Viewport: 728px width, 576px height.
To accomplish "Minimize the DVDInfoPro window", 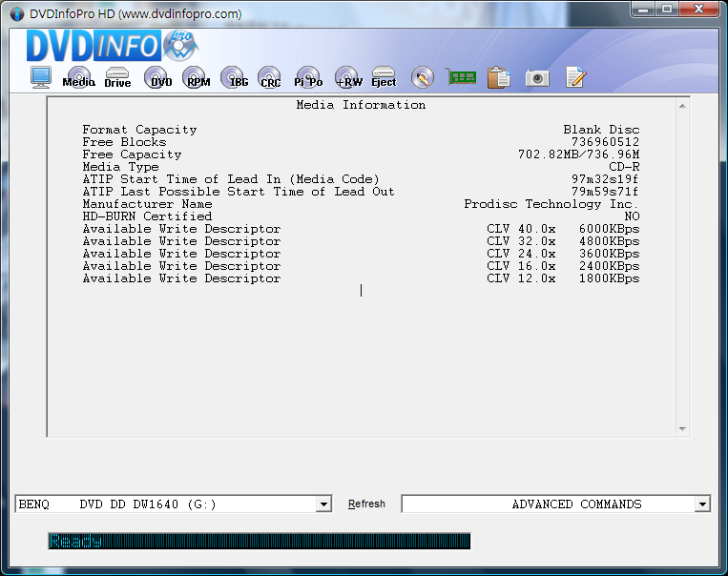I will 643,9.
